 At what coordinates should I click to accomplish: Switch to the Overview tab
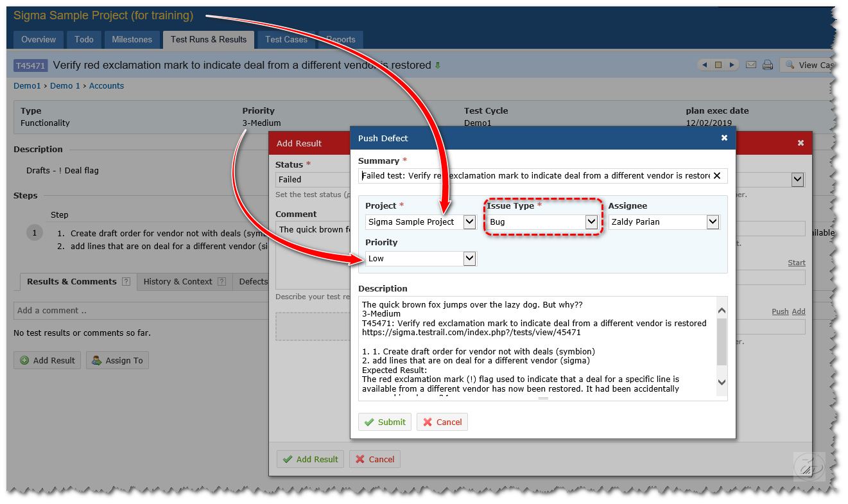[x=39, y=40]
